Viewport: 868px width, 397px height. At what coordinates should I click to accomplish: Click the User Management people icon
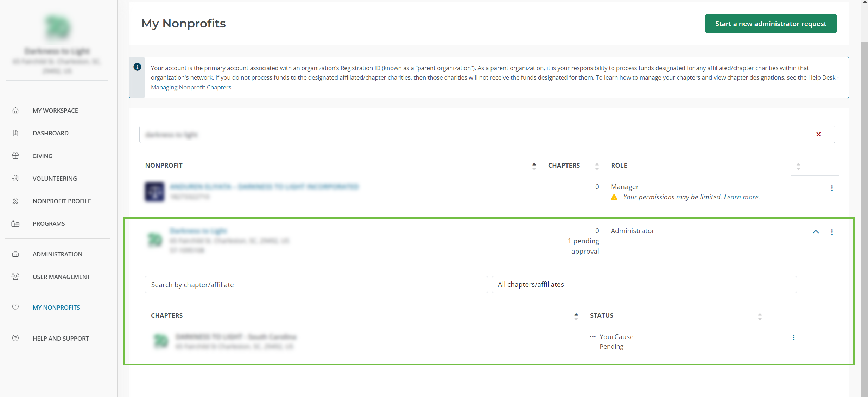15,277
